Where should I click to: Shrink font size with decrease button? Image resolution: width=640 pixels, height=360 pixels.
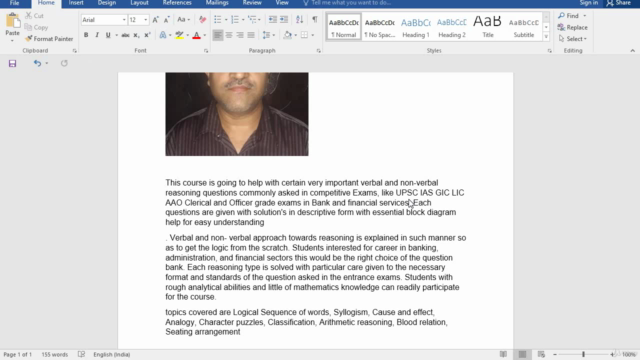click(x=167, y=20)
